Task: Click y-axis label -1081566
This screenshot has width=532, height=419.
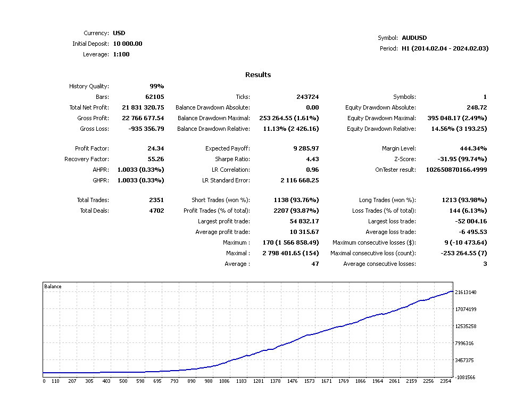Action: click(x=465, y=378)
